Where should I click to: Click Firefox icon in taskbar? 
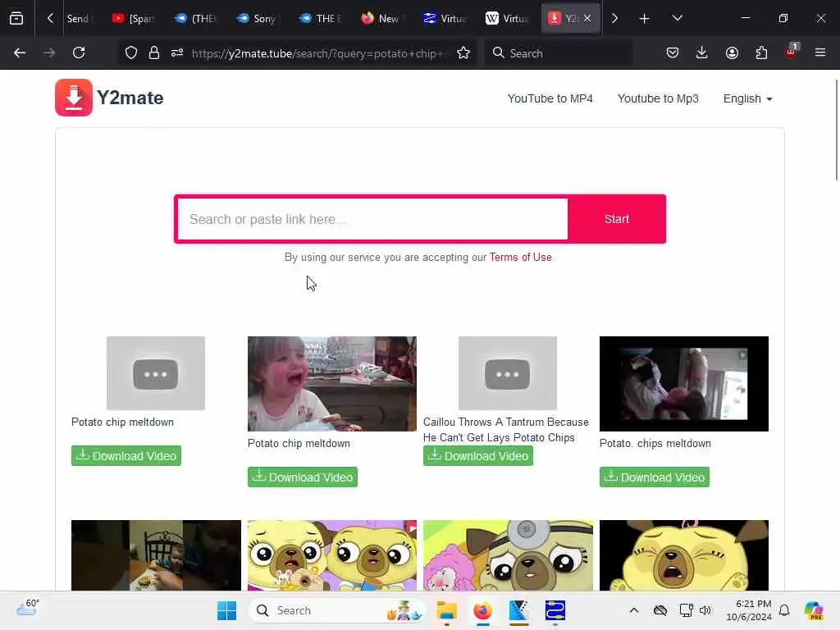(x=482, y=610)
